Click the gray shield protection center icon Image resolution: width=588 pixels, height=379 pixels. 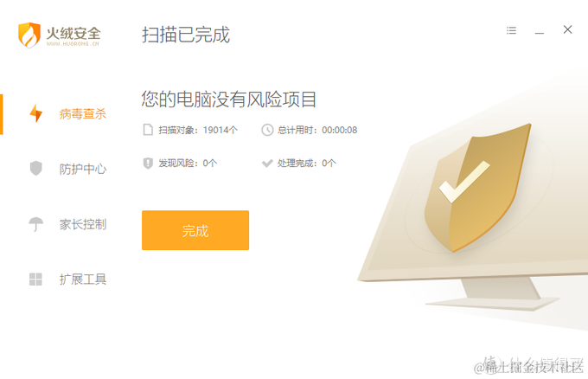pyautogui.click(x=36, y=168)
